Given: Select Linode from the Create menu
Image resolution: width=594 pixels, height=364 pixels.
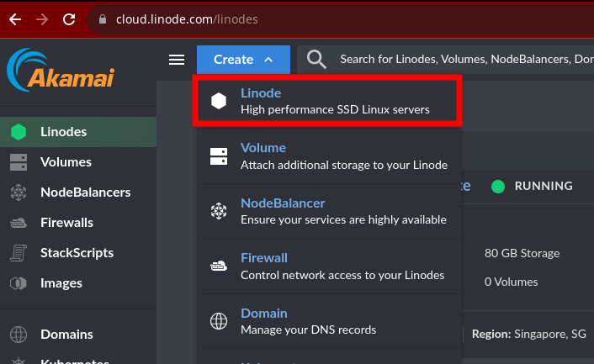Looking at the screenshot, I should 327,101.
